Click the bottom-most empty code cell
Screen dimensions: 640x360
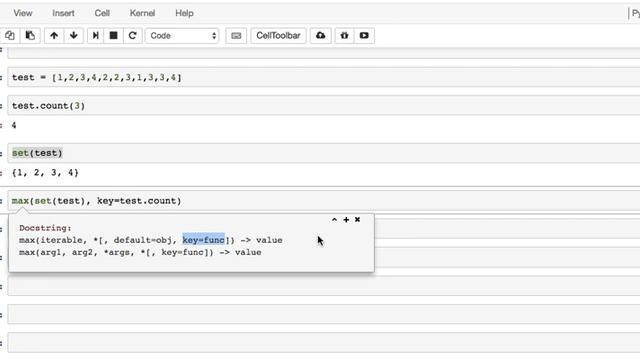(324, 343)
